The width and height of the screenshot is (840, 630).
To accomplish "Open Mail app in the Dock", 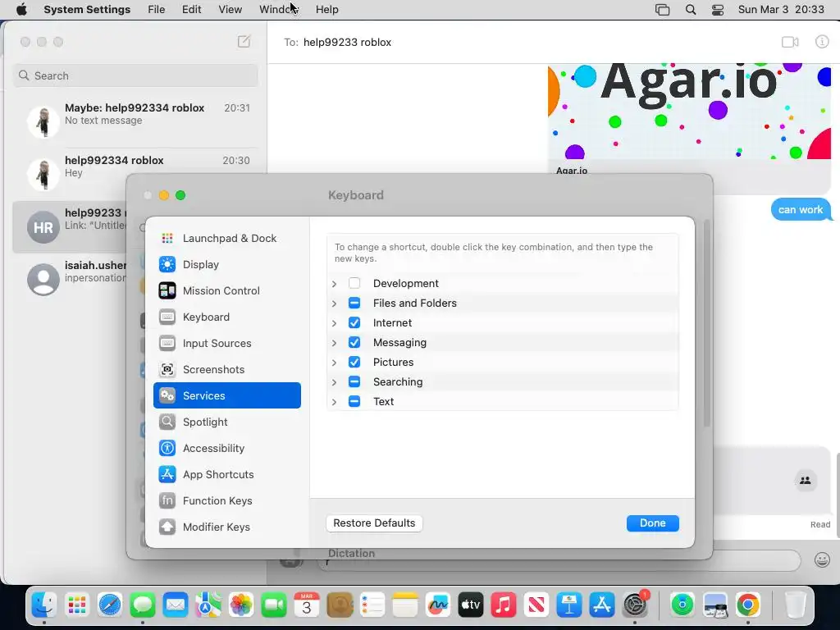I will (x=176, y=605).
